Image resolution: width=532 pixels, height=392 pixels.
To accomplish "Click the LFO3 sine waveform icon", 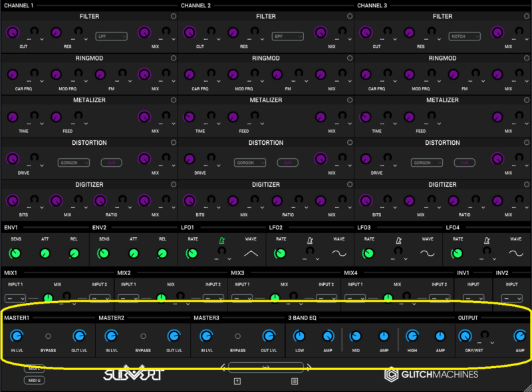I will tap(428, 253).
